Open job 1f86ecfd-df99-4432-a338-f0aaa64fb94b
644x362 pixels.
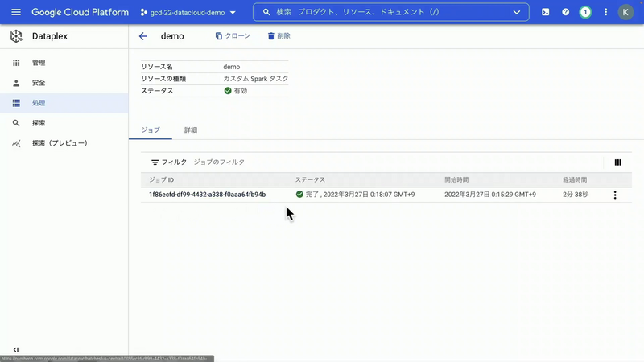tap(207, 195)
